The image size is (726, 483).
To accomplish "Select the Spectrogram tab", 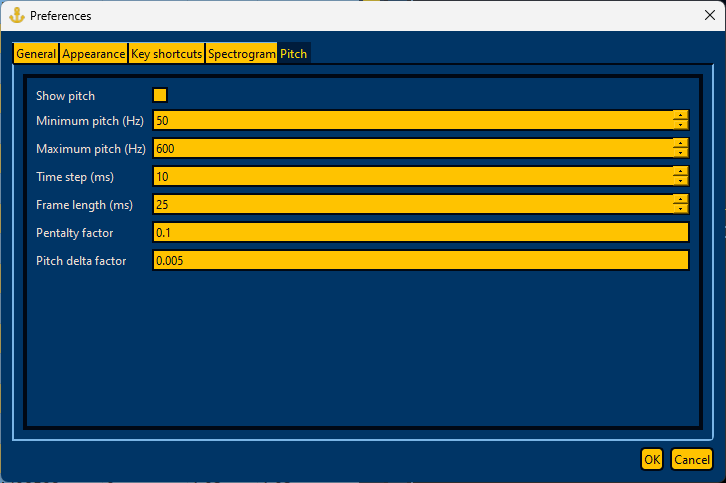I will point(241,54).
